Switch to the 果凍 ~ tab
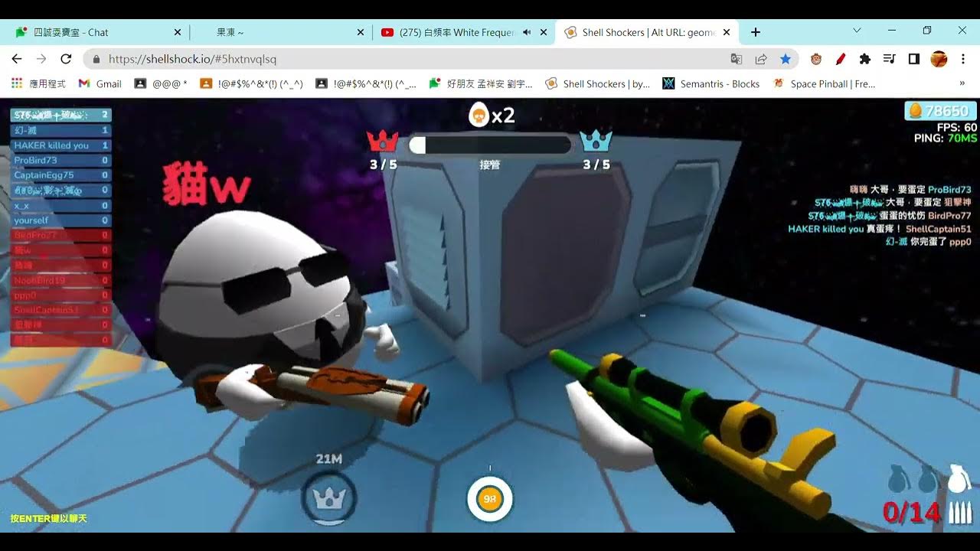Viewport: 980px width, 551px height. point(279,32)
